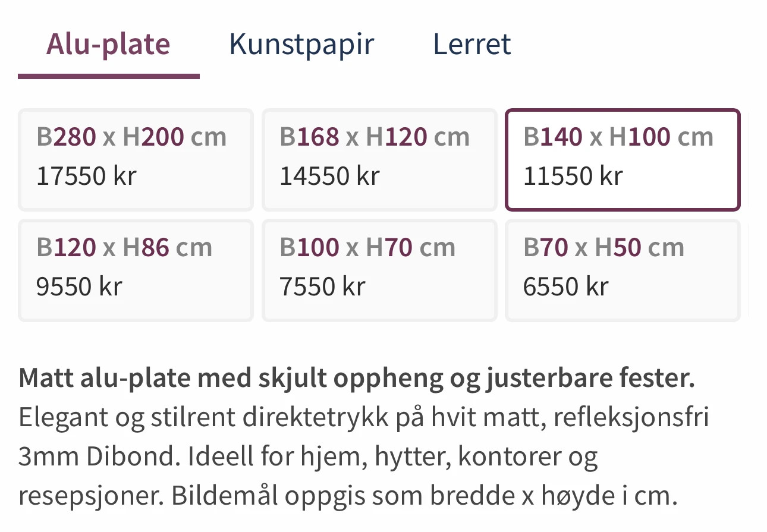
Task: Switch to the Kunstpapir tab
Action: click(x=301, y=44)
